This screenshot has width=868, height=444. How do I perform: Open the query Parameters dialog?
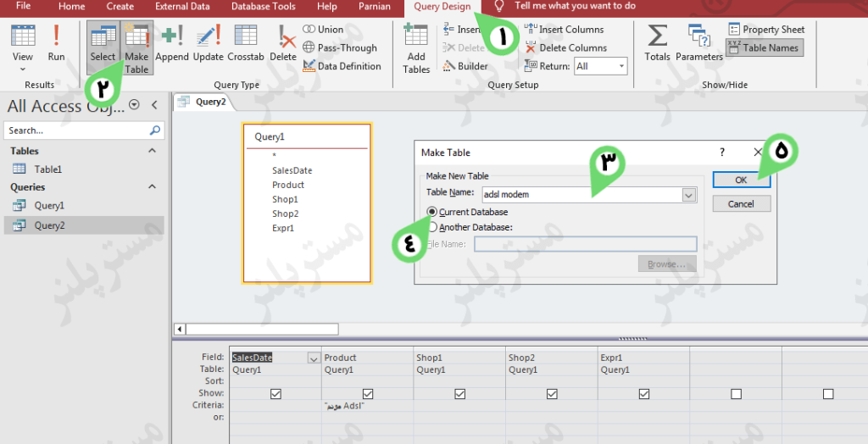click(699, 42)
